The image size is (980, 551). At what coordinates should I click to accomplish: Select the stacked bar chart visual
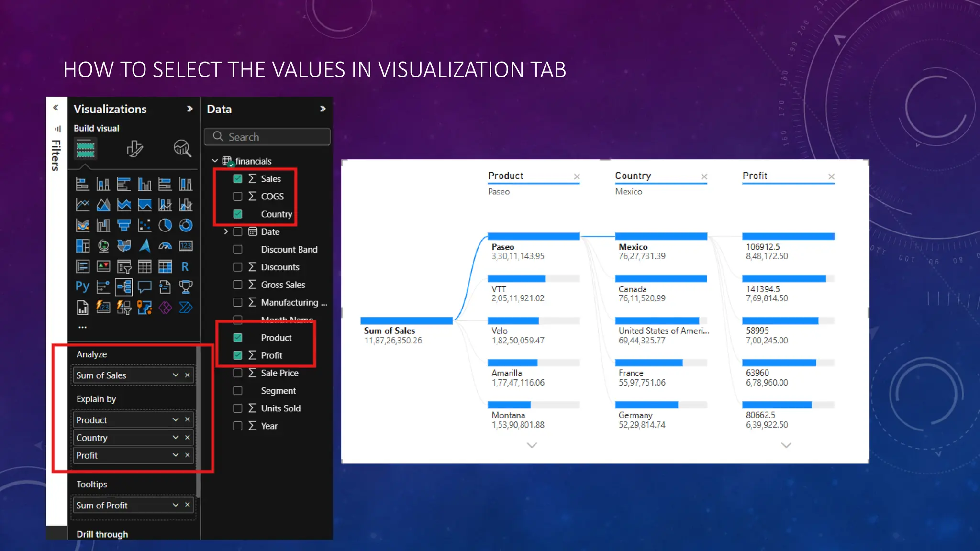coord(82,184)
